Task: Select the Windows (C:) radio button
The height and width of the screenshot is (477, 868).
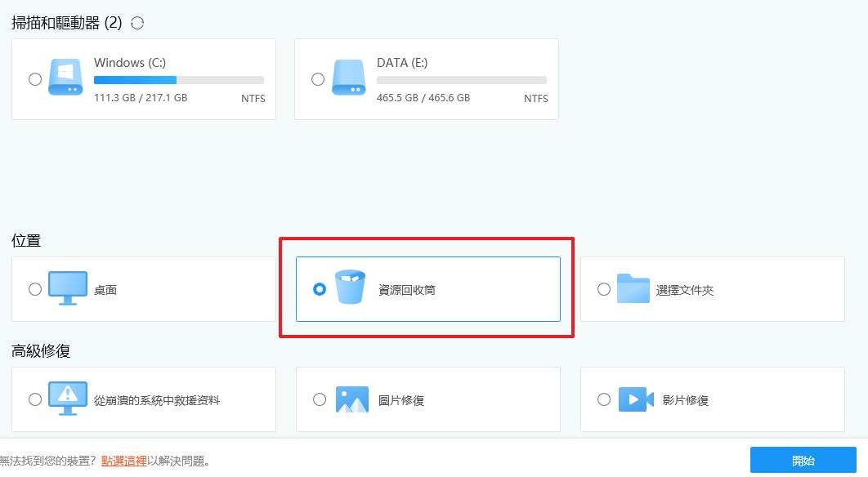Action: 35,79
